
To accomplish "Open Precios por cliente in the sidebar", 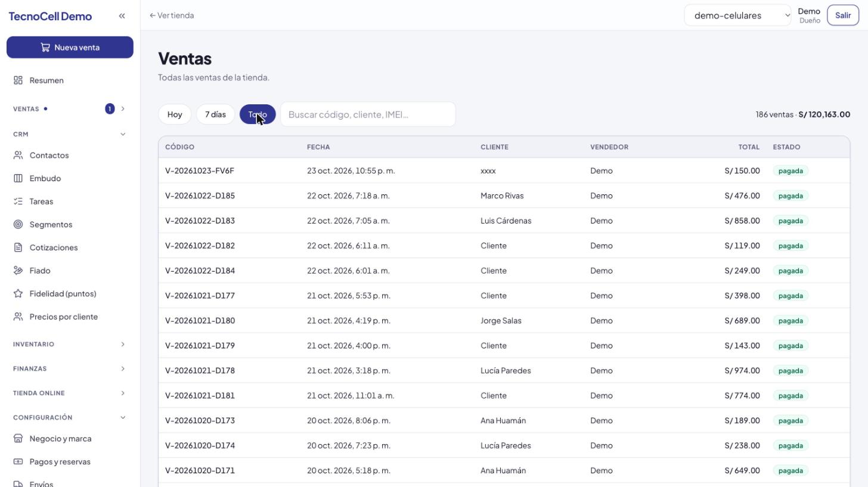I will [70, 317].
